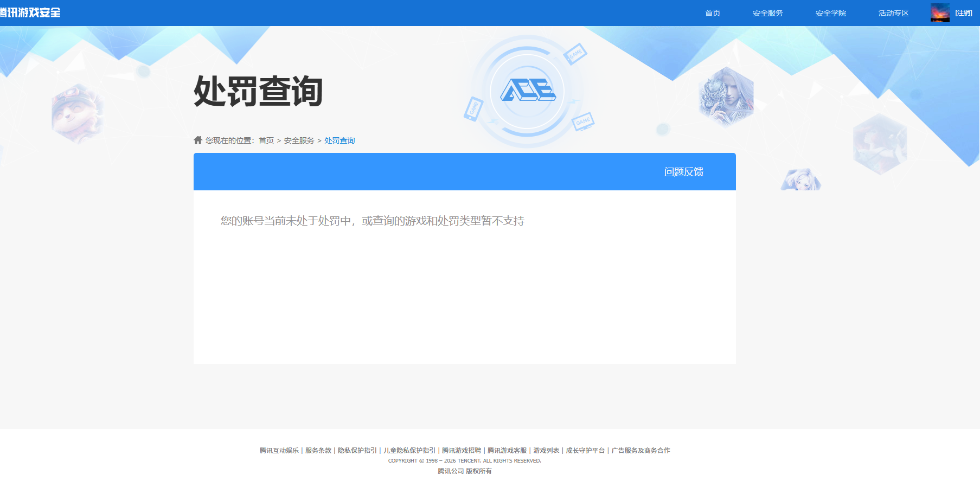Viewport: 980px width, 481px height.
Task: Click 处罚查询 breadcrumb link
Action: click(340, 140)
